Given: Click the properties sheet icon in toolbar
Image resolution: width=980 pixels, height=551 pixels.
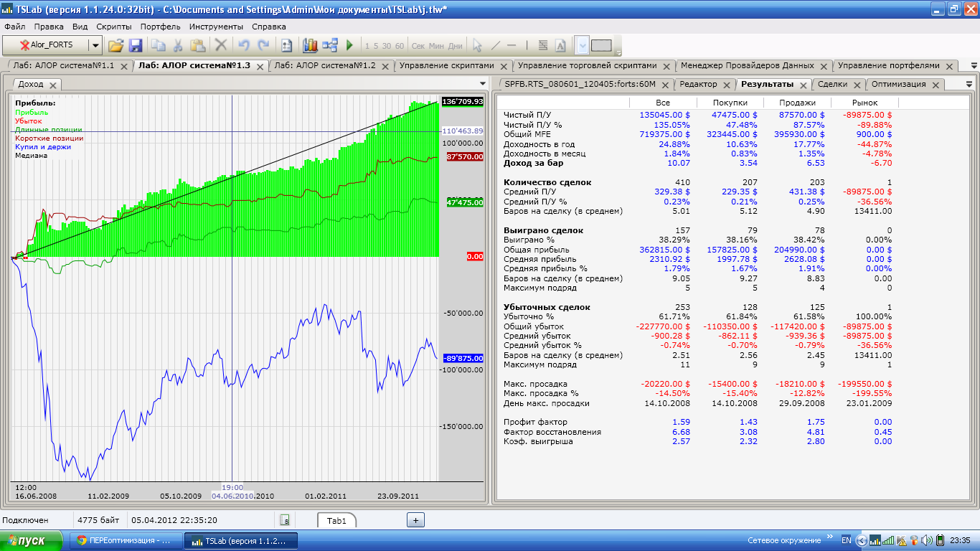Looking at the screenshot, I should [287, 45].
